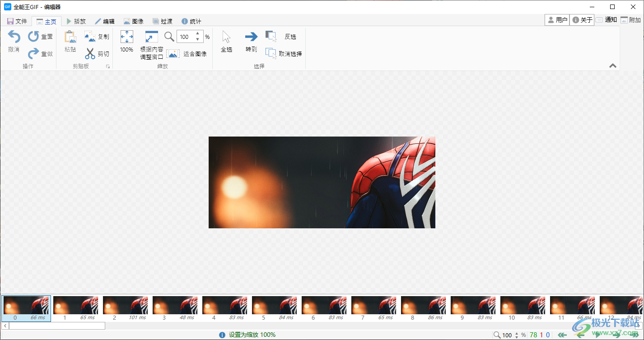Switch to the Edit (编辑) tab
The width and height of the screenshot is (644, 340).
point(105,21)
